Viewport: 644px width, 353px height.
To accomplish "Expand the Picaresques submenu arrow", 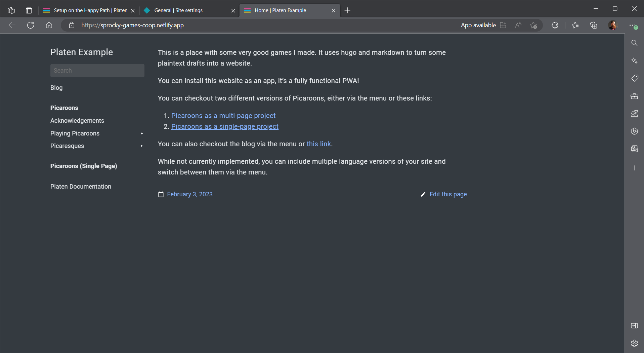I will [142, 146].
